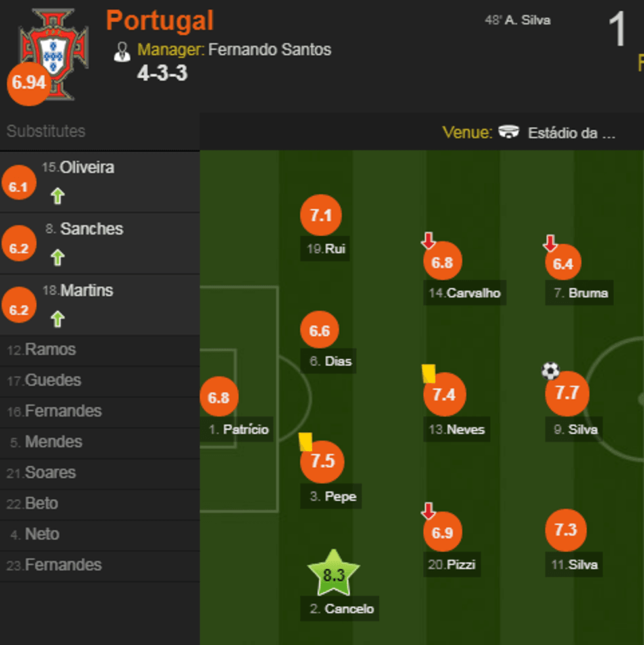Click the green arrow below 8.Sanches
Image resolution: width=644 pixels, height=645 pixels.
point(57,258)
